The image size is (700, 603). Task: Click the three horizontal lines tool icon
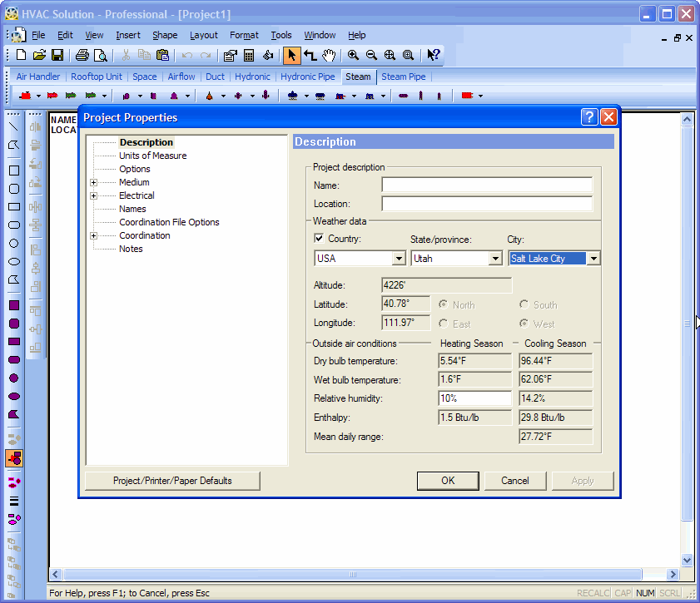coord(14,501)
